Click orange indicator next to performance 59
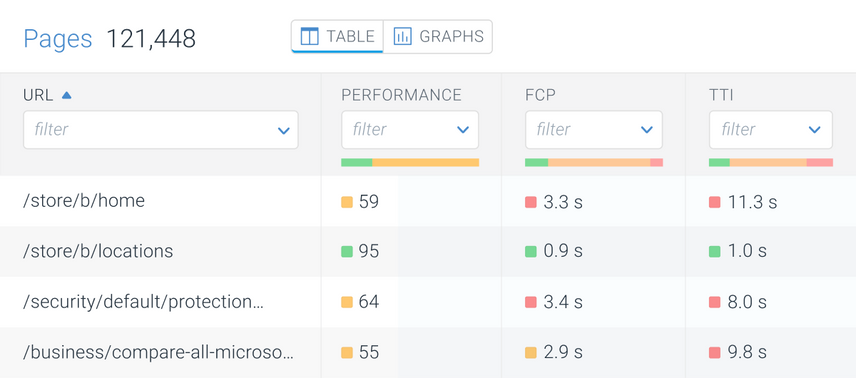The image size is (856, 378). pyautogui.click(x=347, y=202)
